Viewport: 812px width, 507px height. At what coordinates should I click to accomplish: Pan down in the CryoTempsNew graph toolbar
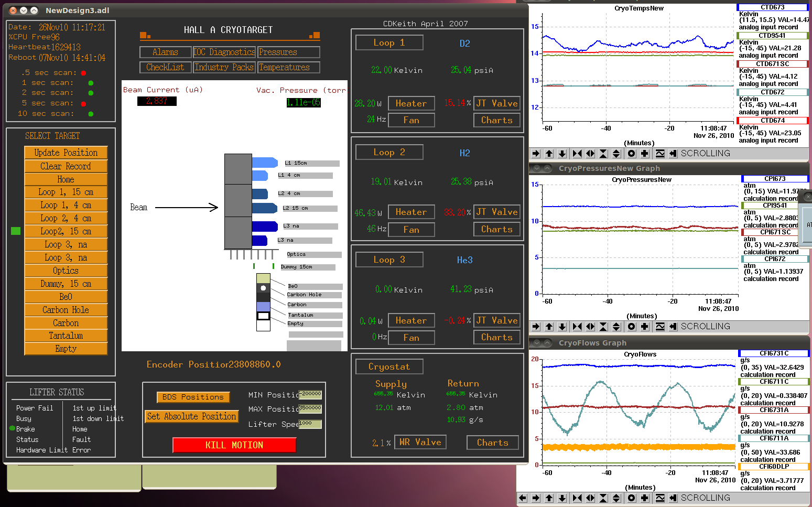click(x=562, y=154)
